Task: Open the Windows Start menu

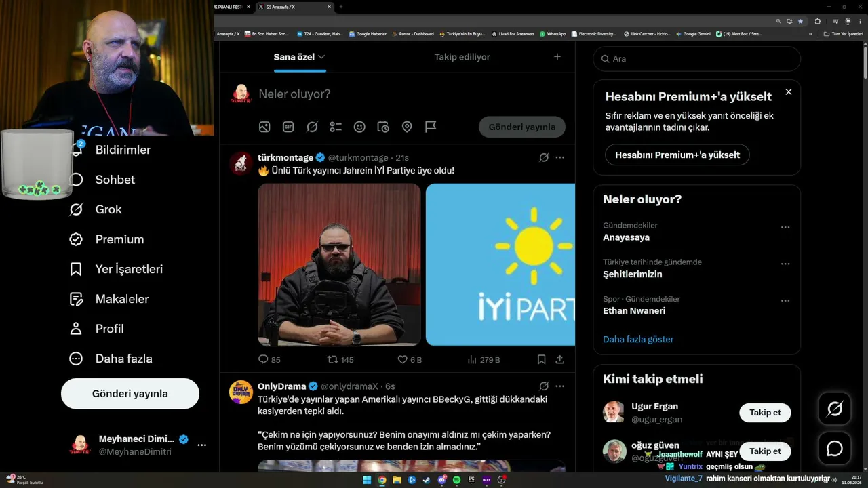Action: pos(367,480)
